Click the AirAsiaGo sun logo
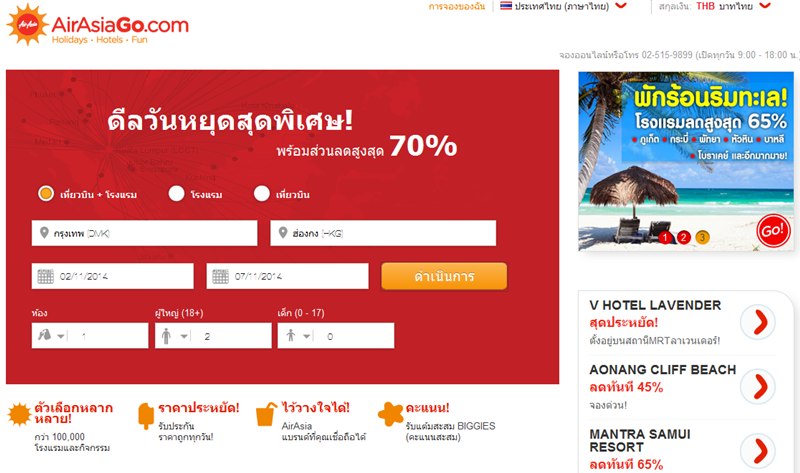This screenshot has height=473, width=800. point(28,24)
